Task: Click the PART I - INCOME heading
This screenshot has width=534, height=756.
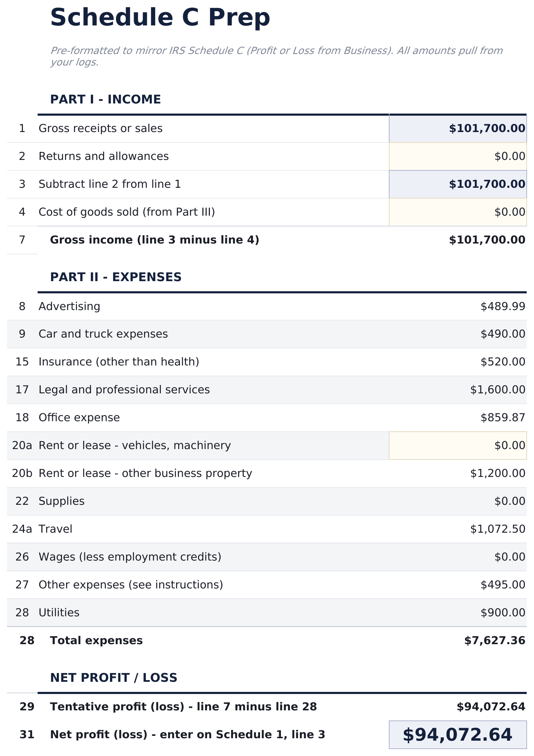Action: coord(105,100)
